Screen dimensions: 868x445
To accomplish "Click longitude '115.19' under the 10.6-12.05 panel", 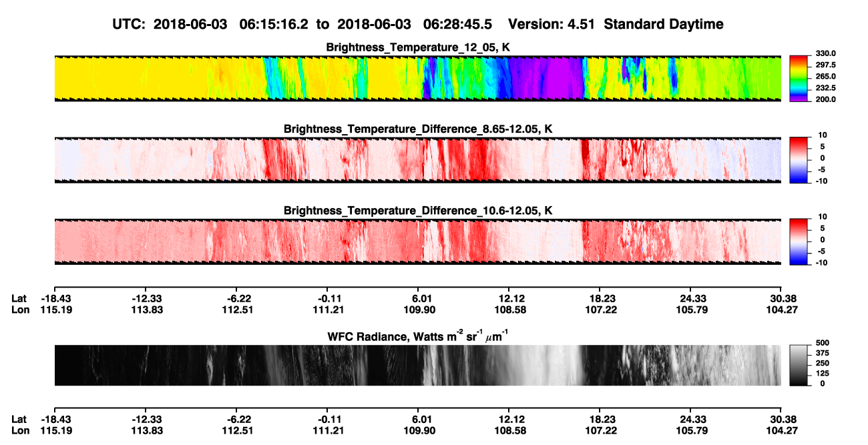I will [55, 310].
